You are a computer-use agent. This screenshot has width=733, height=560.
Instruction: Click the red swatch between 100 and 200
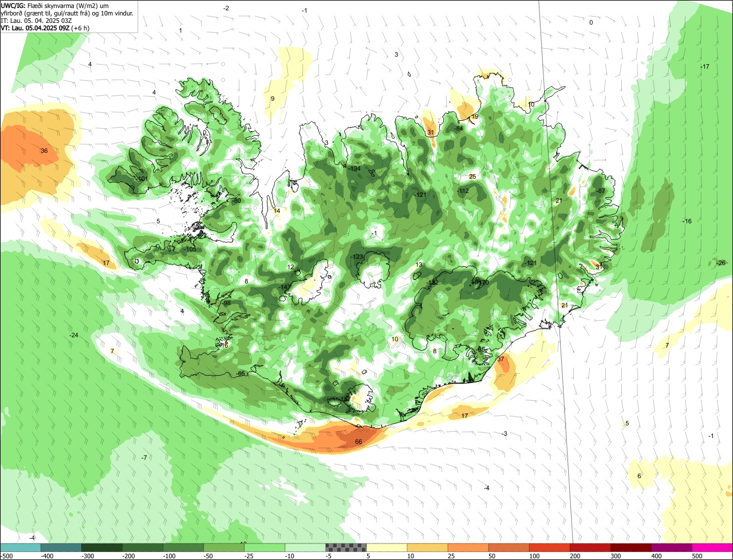tap(549, 548)
